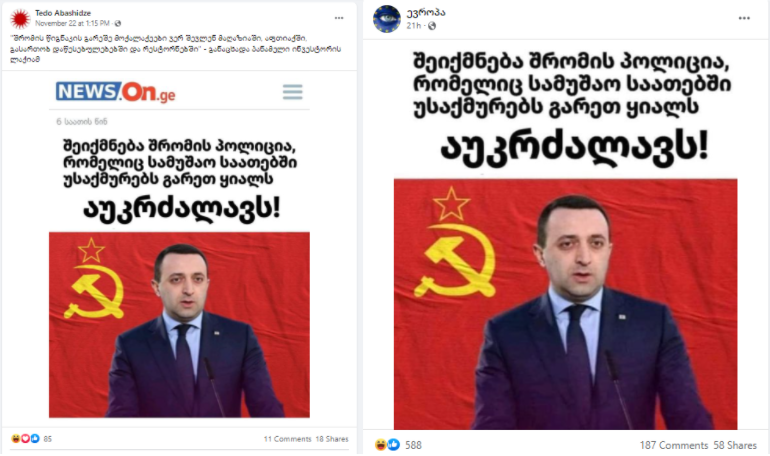The image size is (770, 456).
Task: Click the November 22 at 1:15 PM timestamp
Action: [x=72, y=24]
